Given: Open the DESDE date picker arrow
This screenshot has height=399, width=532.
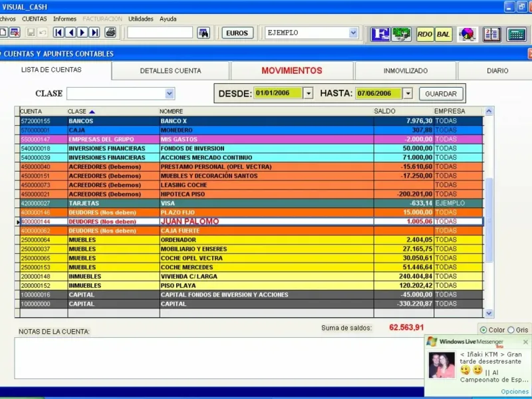Looking at the screenshot, I should click(308, 93).
